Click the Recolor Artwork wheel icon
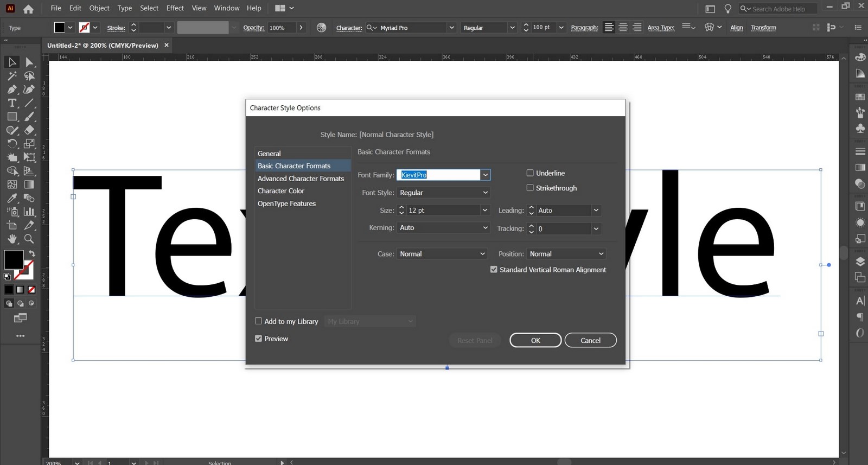Viewport: 868px width, 465px height. [321, 28]
